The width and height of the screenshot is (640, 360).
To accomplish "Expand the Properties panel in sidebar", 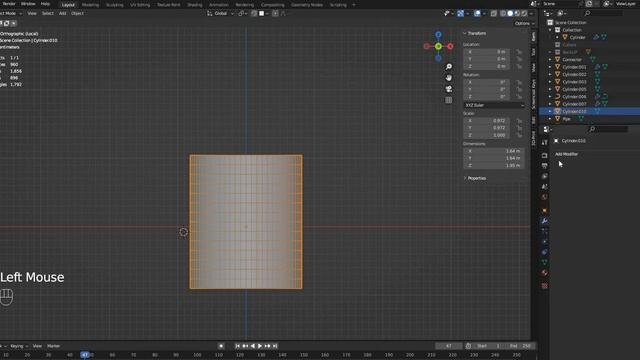I will pyautogui.click(x=464, y=178).
